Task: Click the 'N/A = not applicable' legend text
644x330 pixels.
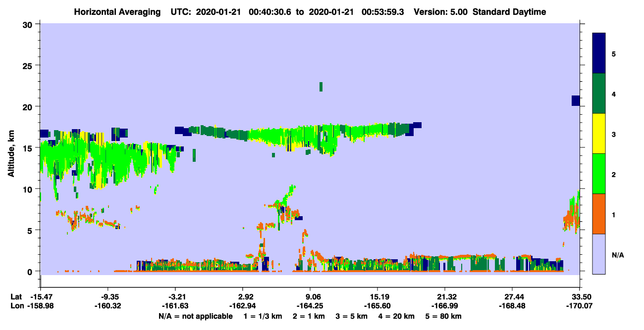Action: click(195, 316)
